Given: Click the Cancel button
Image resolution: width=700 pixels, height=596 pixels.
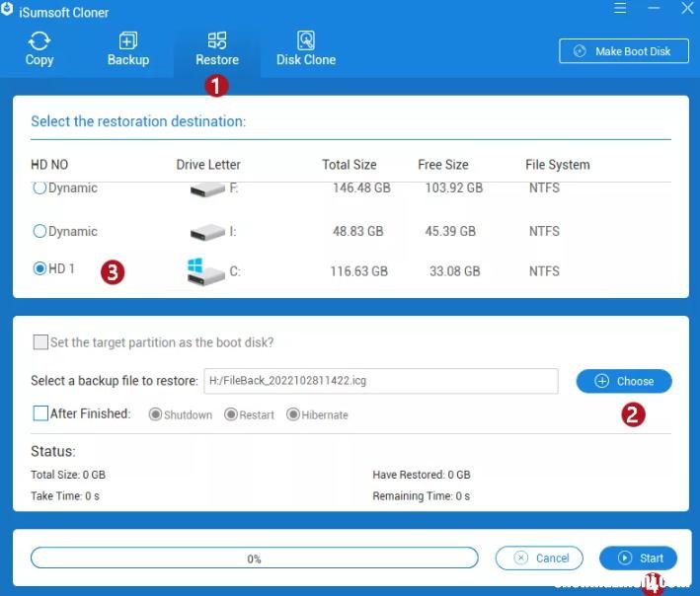Looking at the screenshot, I should [539, 559].
